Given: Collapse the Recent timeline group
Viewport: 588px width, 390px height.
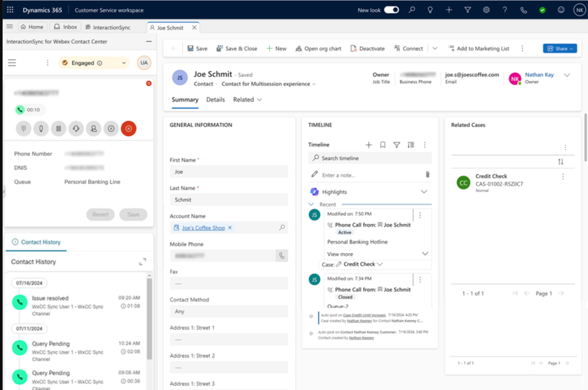Looking at the screenshot, I should pyautogui.click(x=311, y=204).
